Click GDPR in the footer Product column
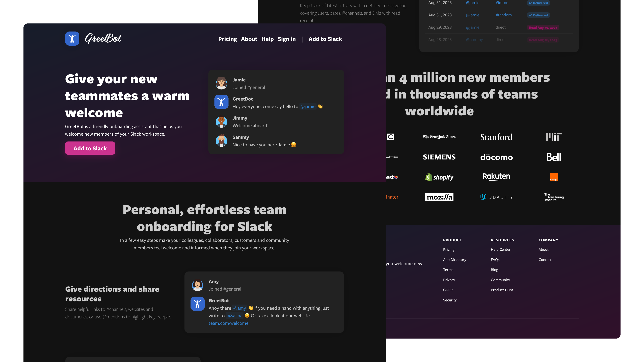 (x=448, y=290)
